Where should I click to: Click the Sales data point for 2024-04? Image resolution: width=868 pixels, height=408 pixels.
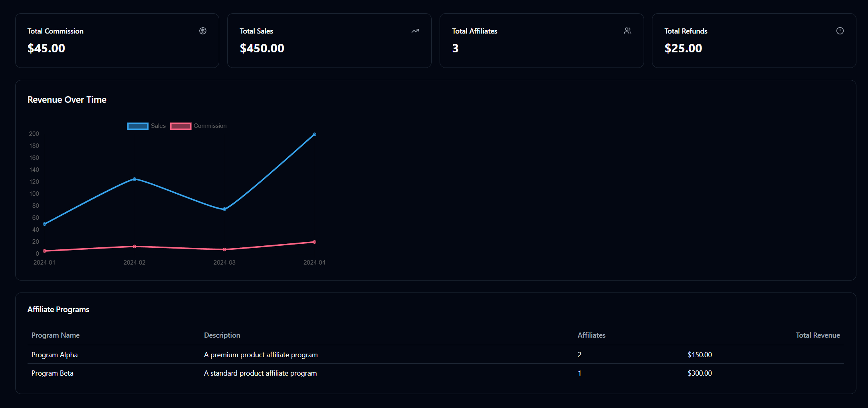click(x=314, y=134)
